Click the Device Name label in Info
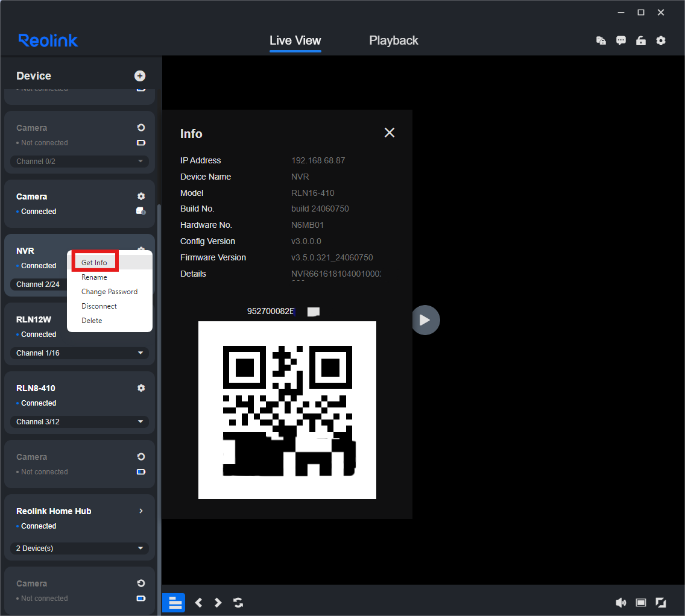Viewport: 685px width, 616px height. [206, 177]
